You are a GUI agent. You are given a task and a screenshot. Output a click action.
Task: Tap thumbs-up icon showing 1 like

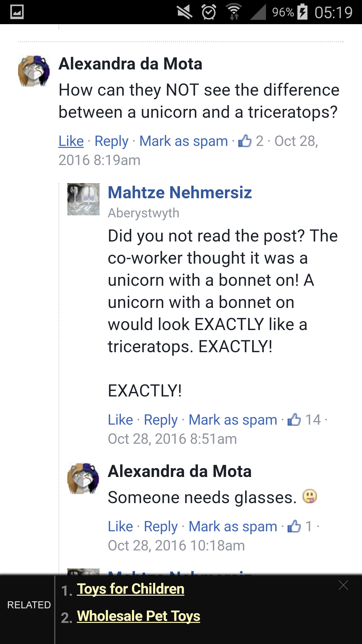click(x=294, y=526)
